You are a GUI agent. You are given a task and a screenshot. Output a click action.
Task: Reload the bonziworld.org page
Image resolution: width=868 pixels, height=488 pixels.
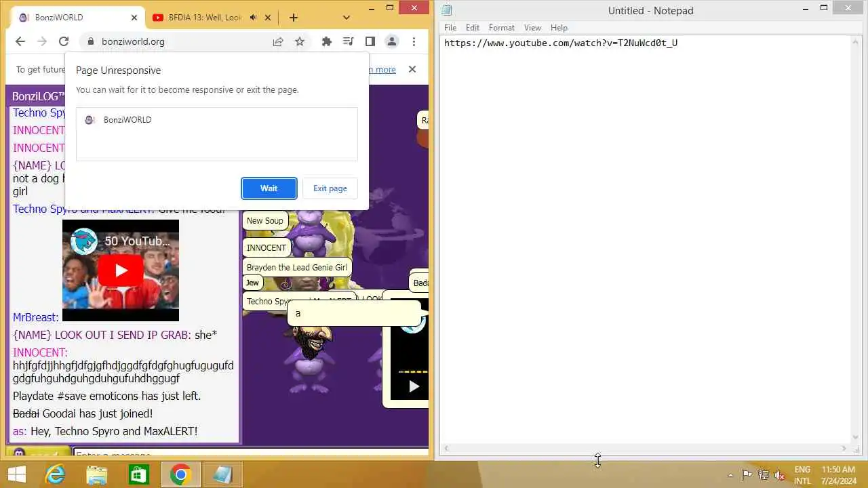coord(64,41)
